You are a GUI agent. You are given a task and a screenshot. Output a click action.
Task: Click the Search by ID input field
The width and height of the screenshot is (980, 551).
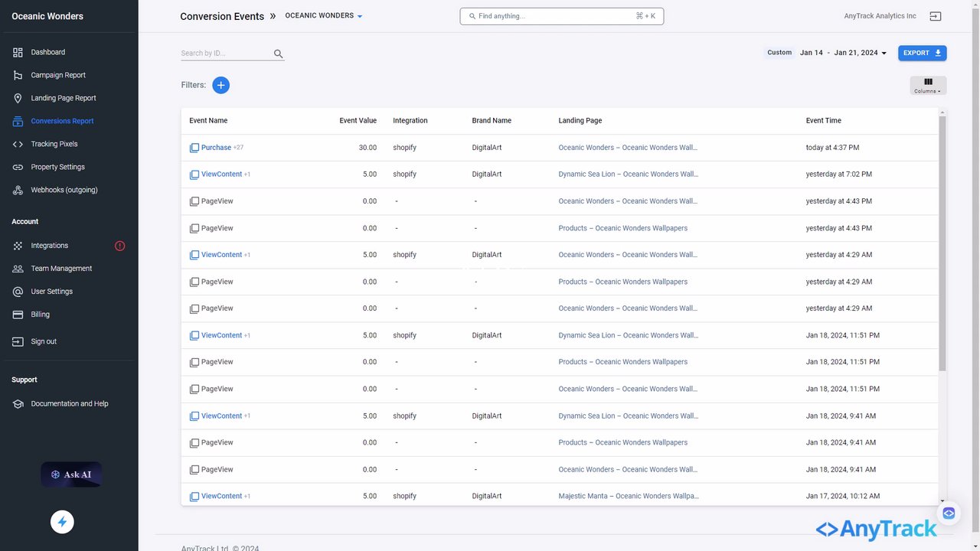tap(226, 54)
